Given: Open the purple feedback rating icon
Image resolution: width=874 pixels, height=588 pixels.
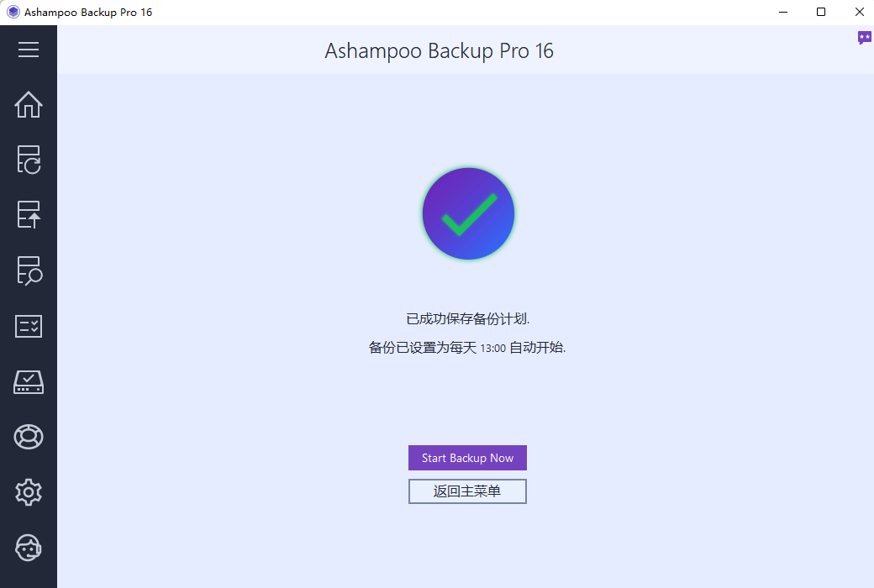Looking at the screenshot, I should pyautogui.click(x=864, y=38).
